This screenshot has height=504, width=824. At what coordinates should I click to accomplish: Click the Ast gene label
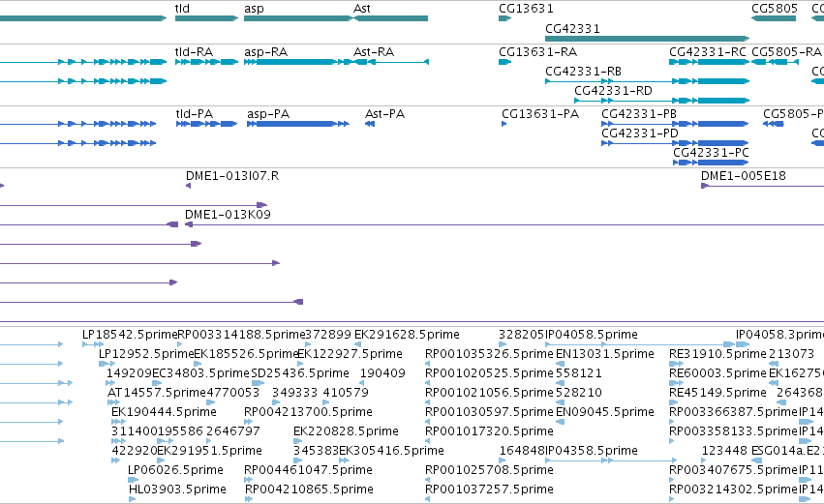361,9
